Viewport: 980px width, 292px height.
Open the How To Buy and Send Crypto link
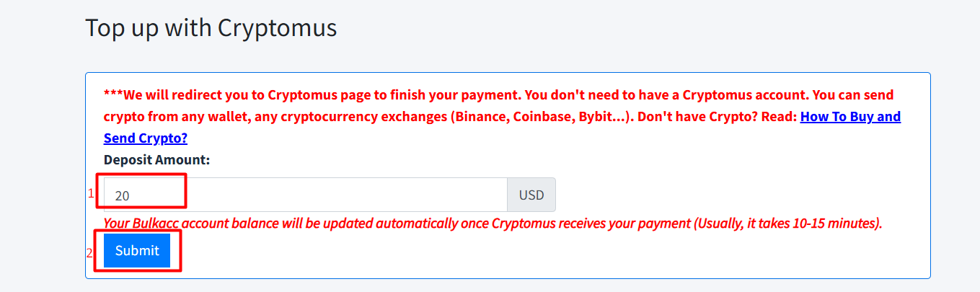pyautogui.click(x=850, y=117)
